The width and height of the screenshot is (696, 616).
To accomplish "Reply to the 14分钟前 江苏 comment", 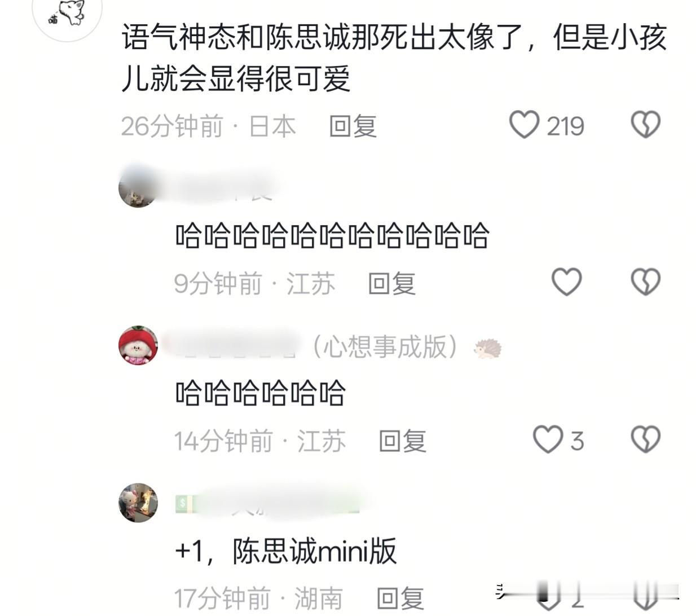I will (403, 441).
